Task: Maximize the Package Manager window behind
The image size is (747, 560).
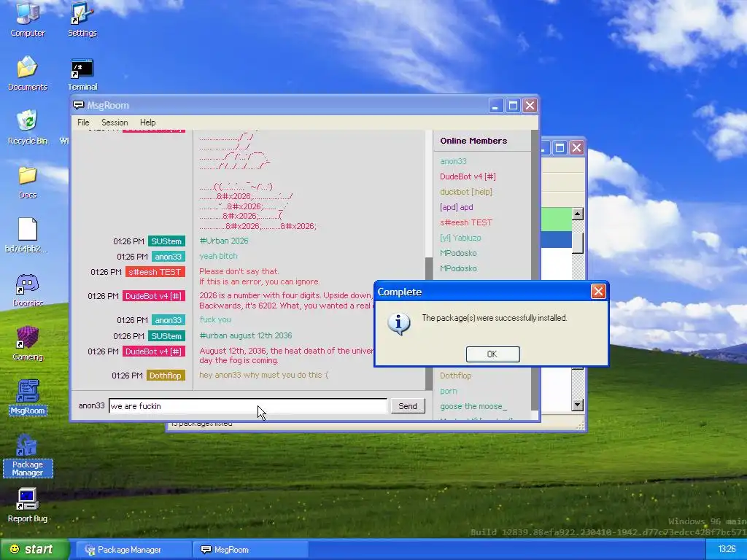Action: 560,147
